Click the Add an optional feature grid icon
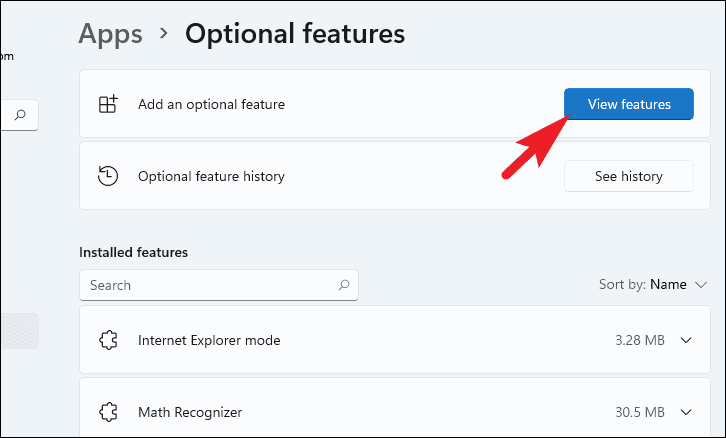 coord(108,104)
